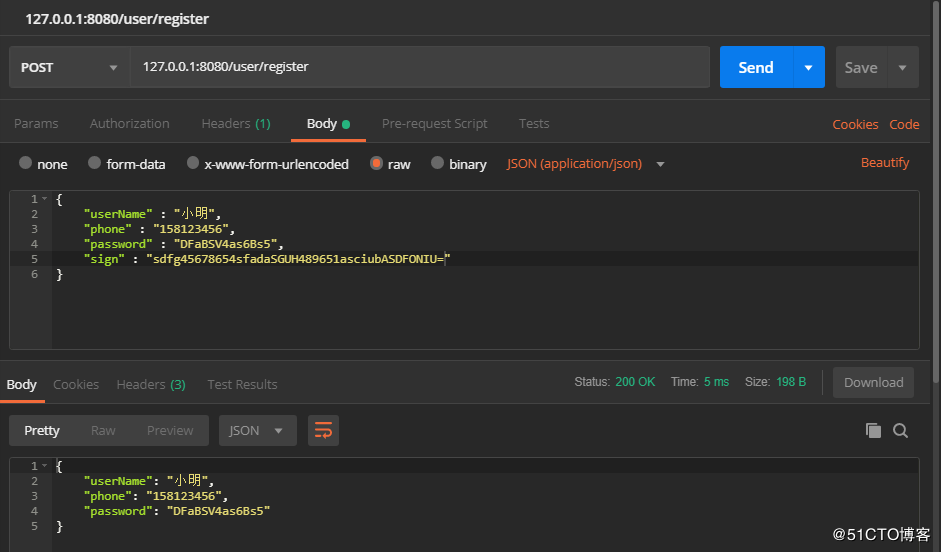Expand the Save button dropdown arrow
This screenshot has width=941, height=552.
coord(902,67)
